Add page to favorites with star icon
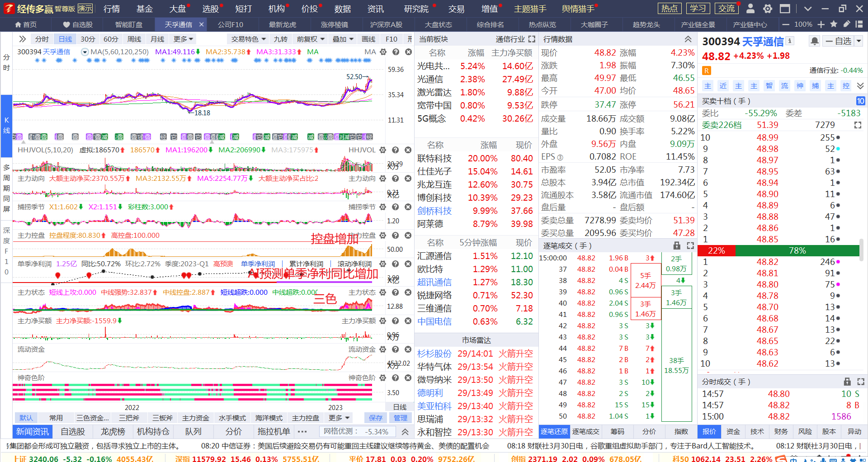868x462 pixels. click(834, 24)
